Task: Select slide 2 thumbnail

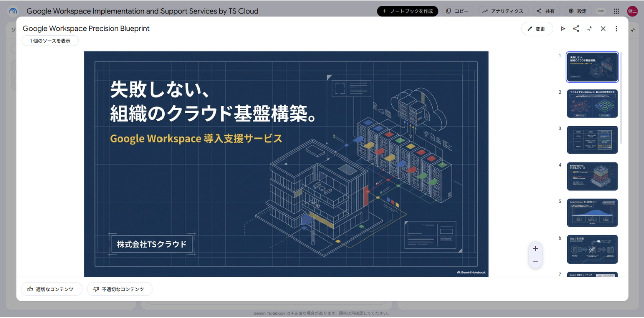Action: pos(592,103)
